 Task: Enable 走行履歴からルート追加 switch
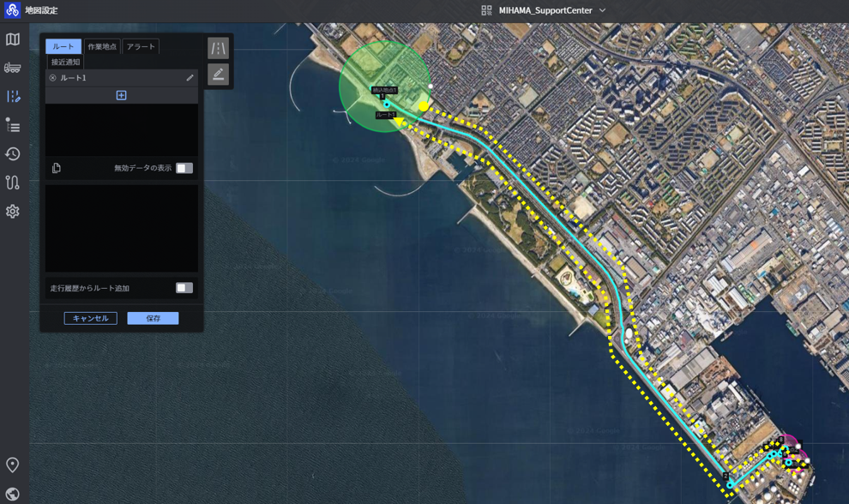coord(184,287)
